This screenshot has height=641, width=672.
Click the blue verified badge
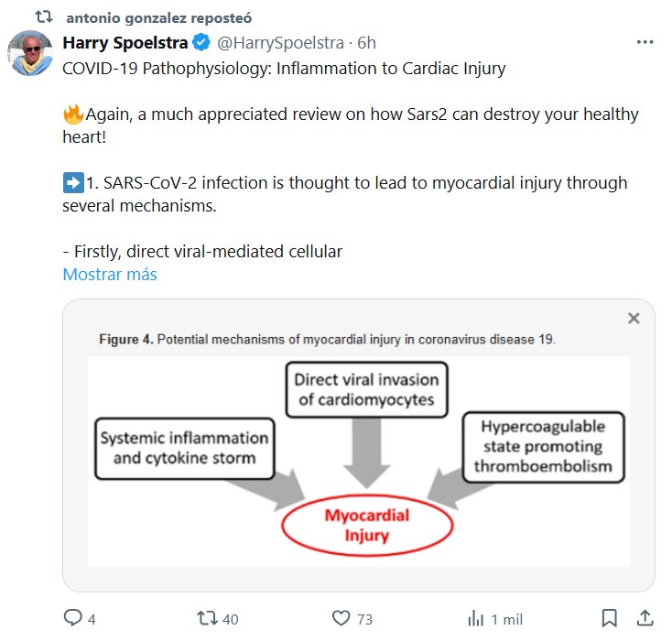point(202,43)
